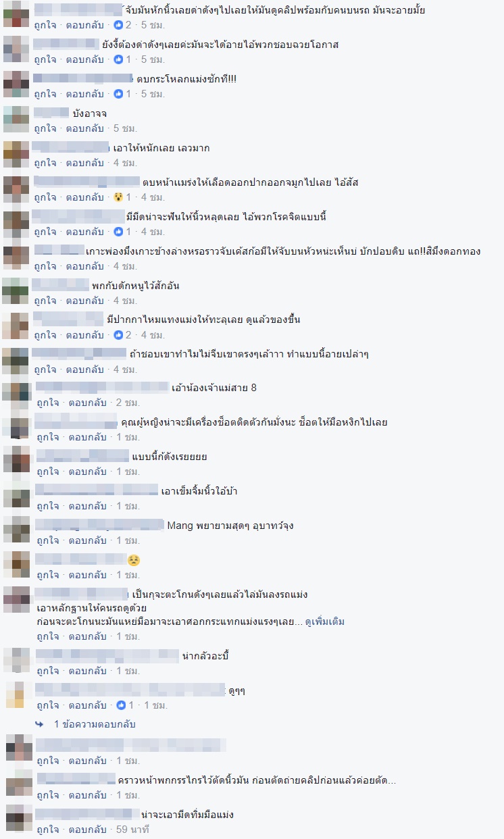Open the '2 ชม.' timestamp link
Screen dimensions: 504x839
pos(128,403)
